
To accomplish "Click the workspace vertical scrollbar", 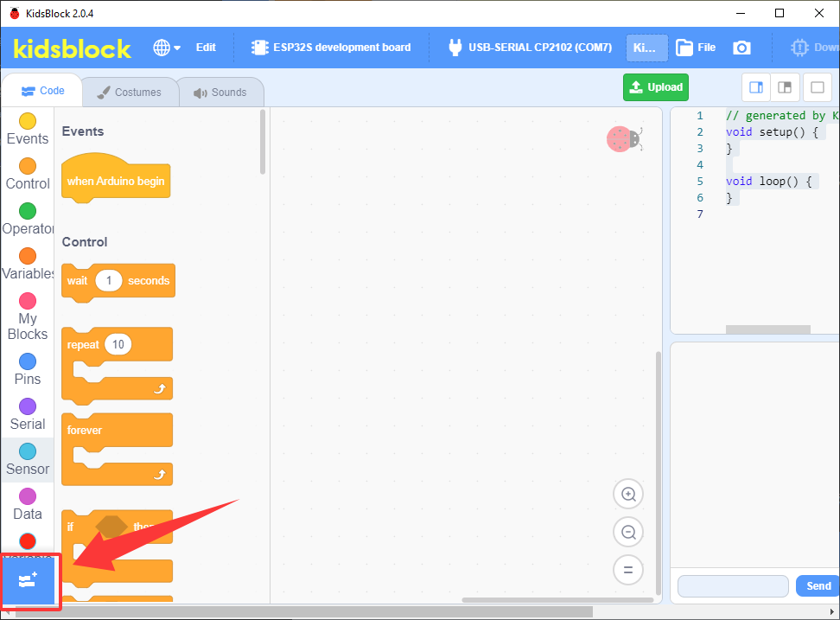I will point(659,473).
